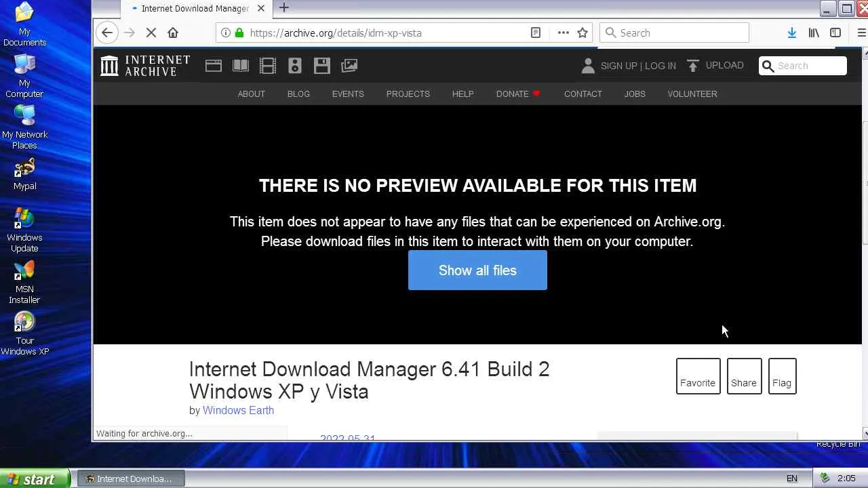The width and height of the screenshot is (868, 488).
Task: Select the My Computer desktop icon
Action: pos(24,76)
